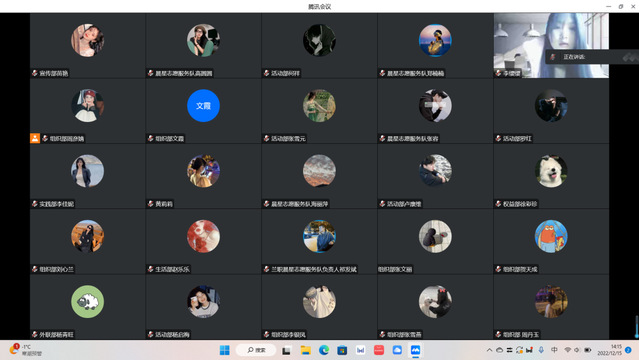Image resolution: width=639 pixels, height=360 pixels.
Task: Expand the hidden system tray icons chevron
Action: [x=489, y=350]
